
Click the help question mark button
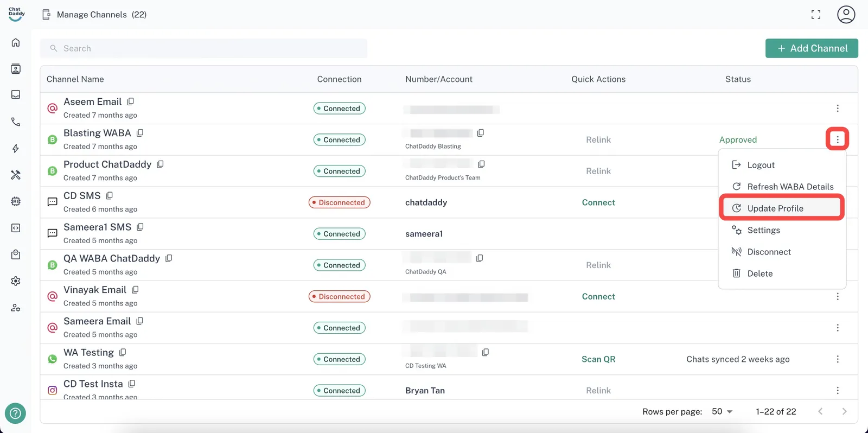coord(15,413)
